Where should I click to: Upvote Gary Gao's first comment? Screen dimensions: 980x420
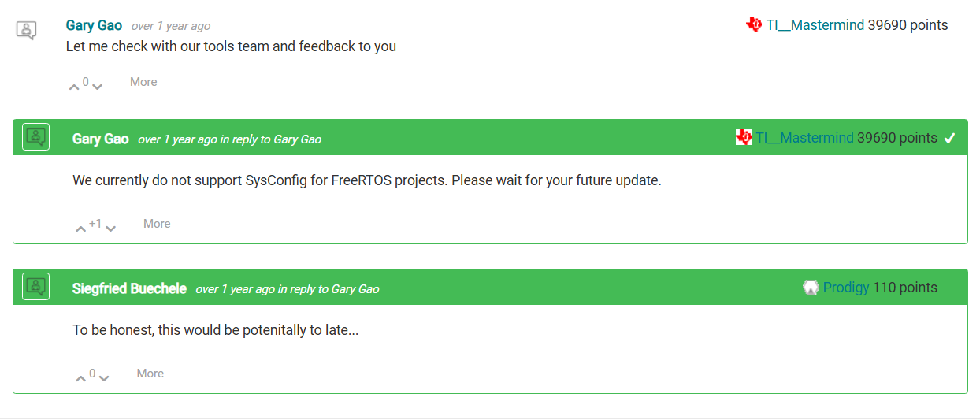pos(74,86)
